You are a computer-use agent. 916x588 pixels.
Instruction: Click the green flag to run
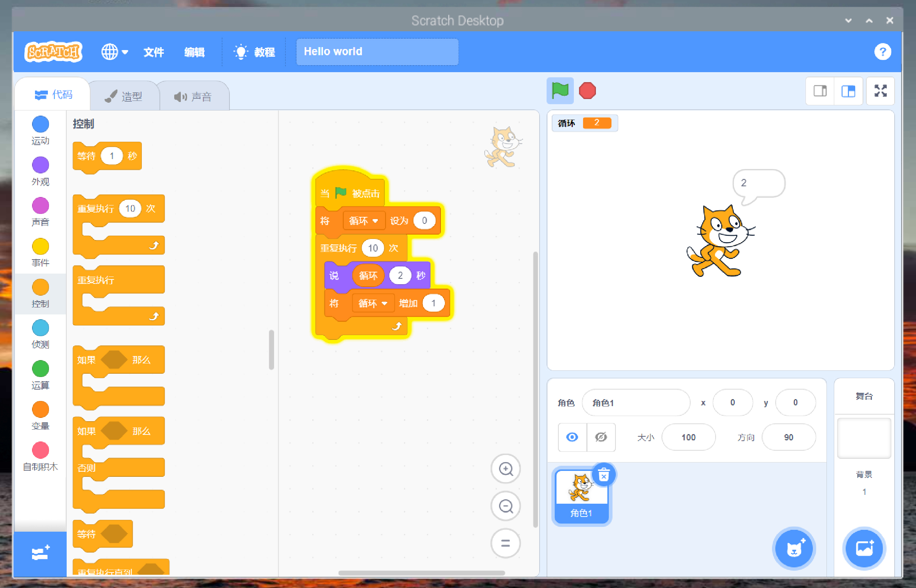click(560, 91)
